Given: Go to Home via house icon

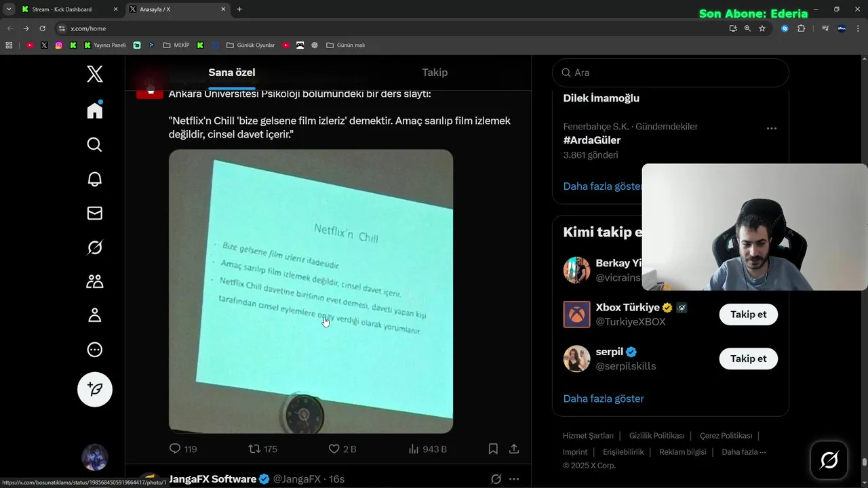Looking at the screenshot, I should tap(95, 110).
